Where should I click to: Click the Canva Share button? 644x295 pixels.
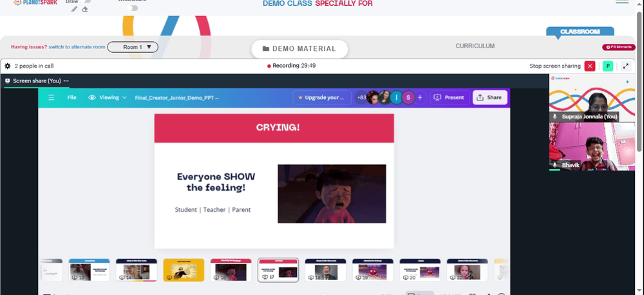pyautogui.click(x=490, y=97)
